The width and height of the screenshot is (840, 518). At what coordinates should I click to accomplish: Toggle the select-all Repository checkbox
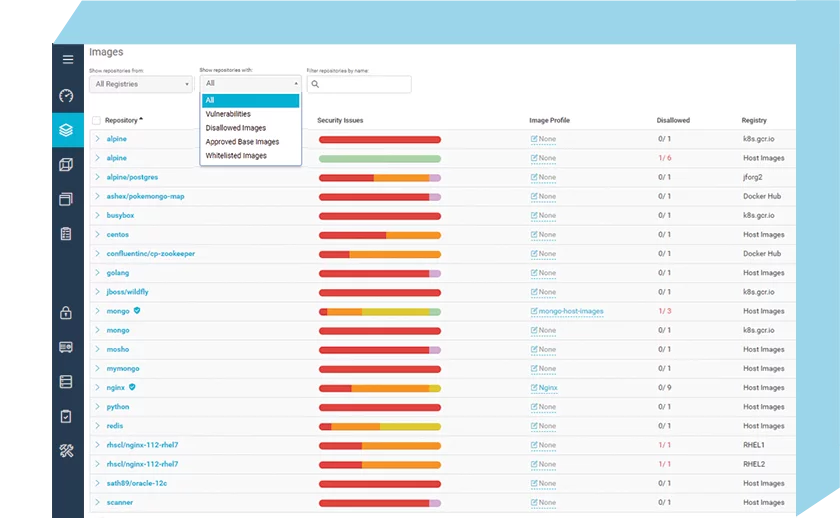pos(96,121)
